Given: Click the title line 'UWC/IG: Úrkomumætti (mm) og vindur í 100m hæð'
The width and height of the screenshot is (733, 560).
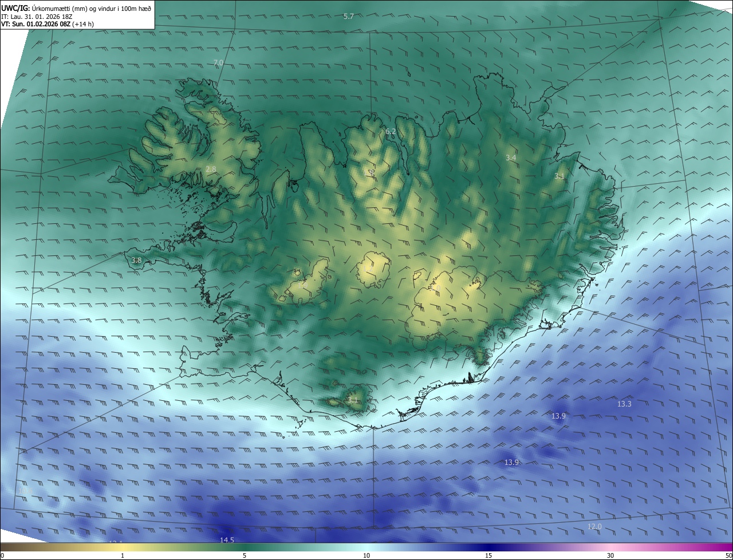Looking at the screenshot, I should coord(76,8).
